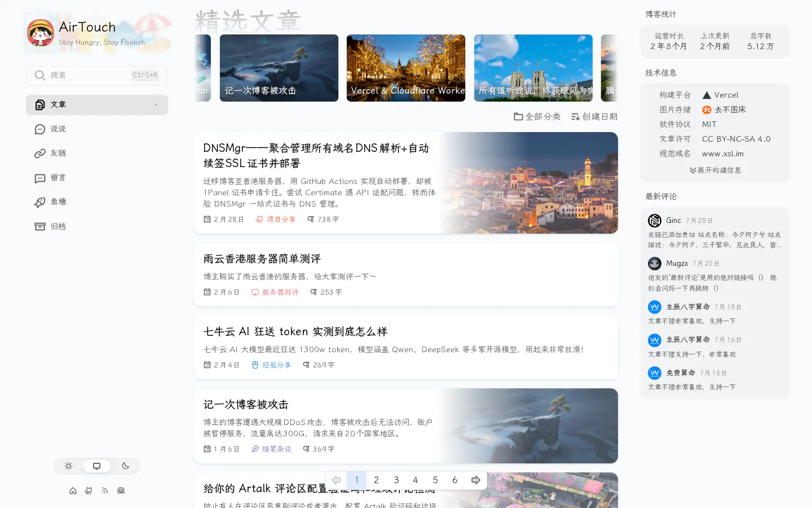Go to page 2
Image resolution: width=812 pixels, height=508 pixels.
(376, 480)
